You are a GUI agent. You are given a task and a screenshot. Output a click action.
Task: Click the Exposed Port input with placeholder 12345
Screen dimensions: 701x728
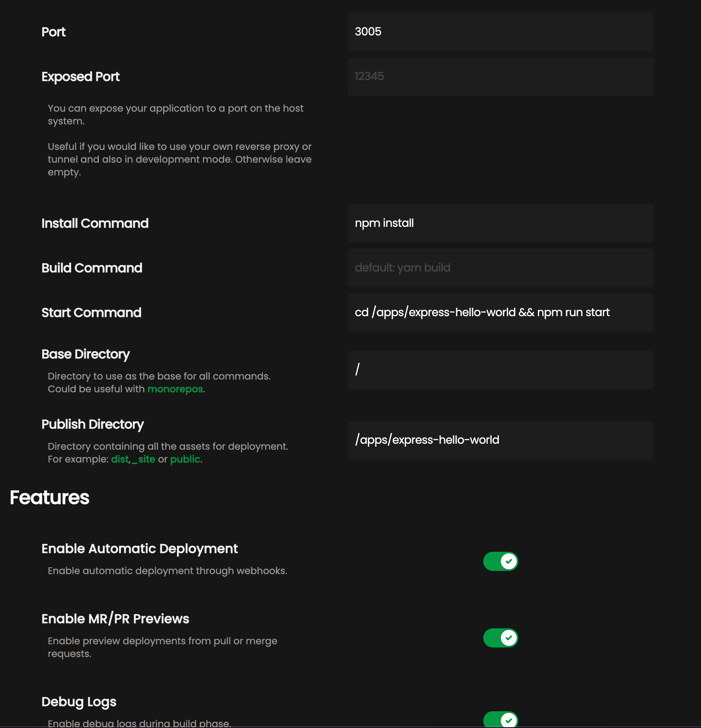coord(500,76)
